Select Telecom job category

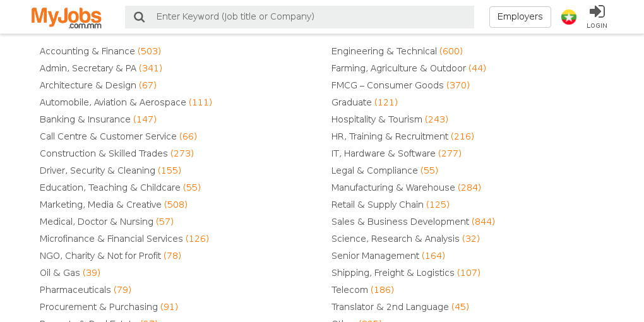[x=362, y=290]
